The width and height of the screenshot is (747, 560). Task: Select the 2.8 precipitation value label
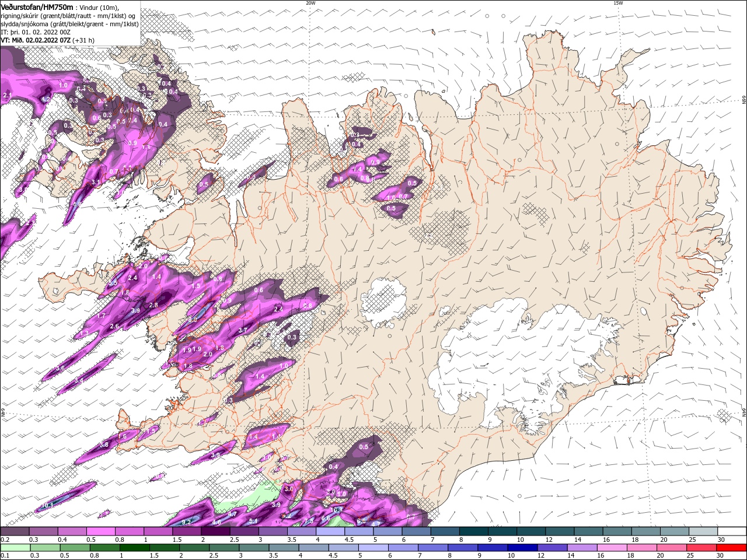[153, 305]
